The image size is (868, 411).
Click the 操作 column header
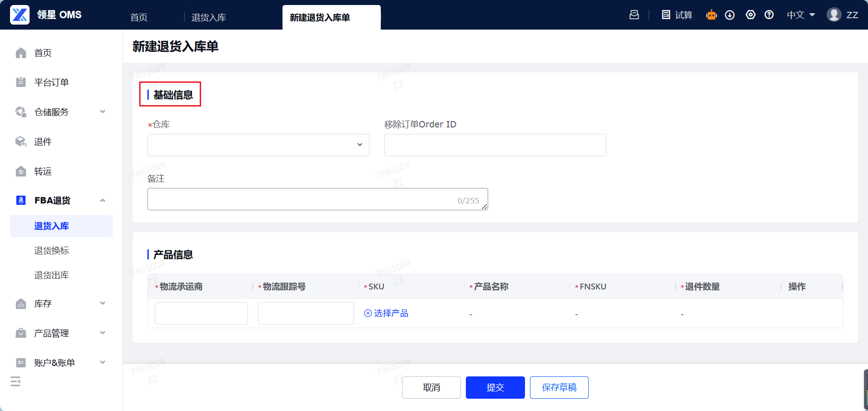(x=797, y=286)
